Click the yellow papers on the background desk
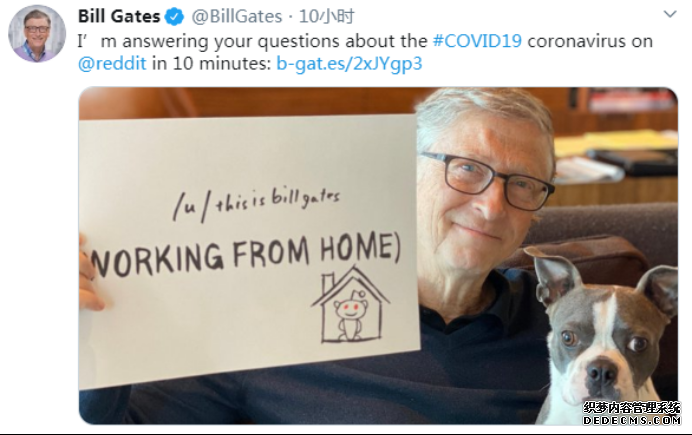This screenshot has width=692, height=435. tap(616, 142)
